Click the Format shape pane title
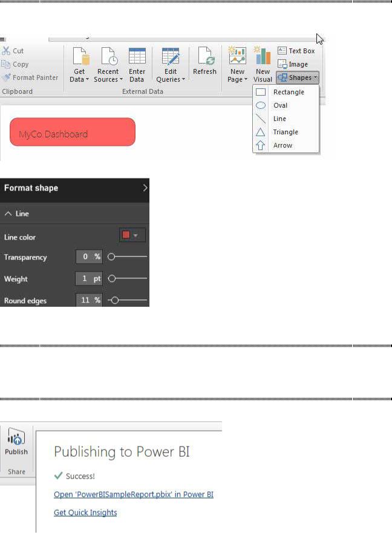 pyautogui.click(x=31, y=188)
